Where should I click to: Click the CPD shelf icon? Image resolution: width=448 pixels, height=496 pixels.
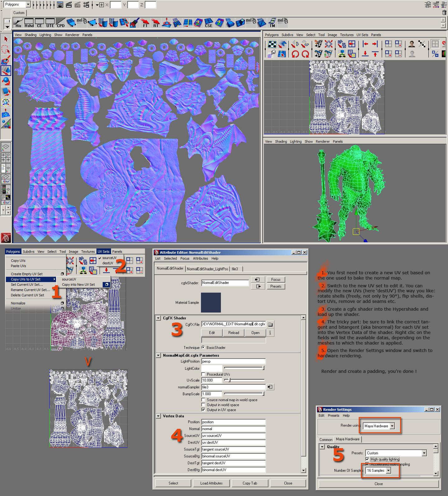coord(61,23)
